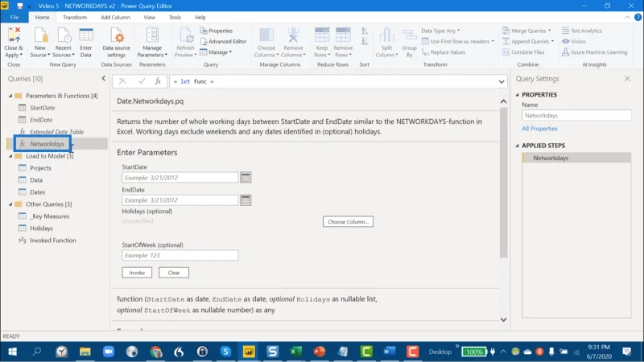Click the StartOfWeek input field
Screen dimensions: 644x362
[x=180, y=255]
